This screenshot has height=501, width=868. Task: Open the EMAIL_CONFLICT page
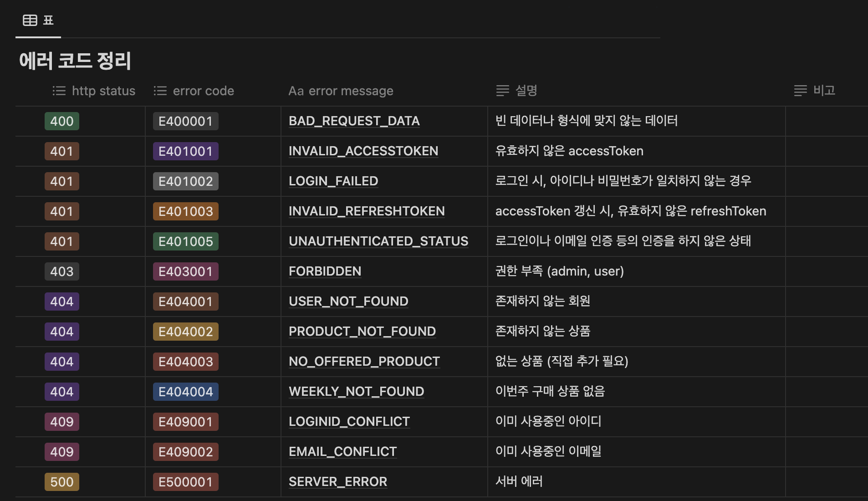pyautogui.click(x=342, y=452)
